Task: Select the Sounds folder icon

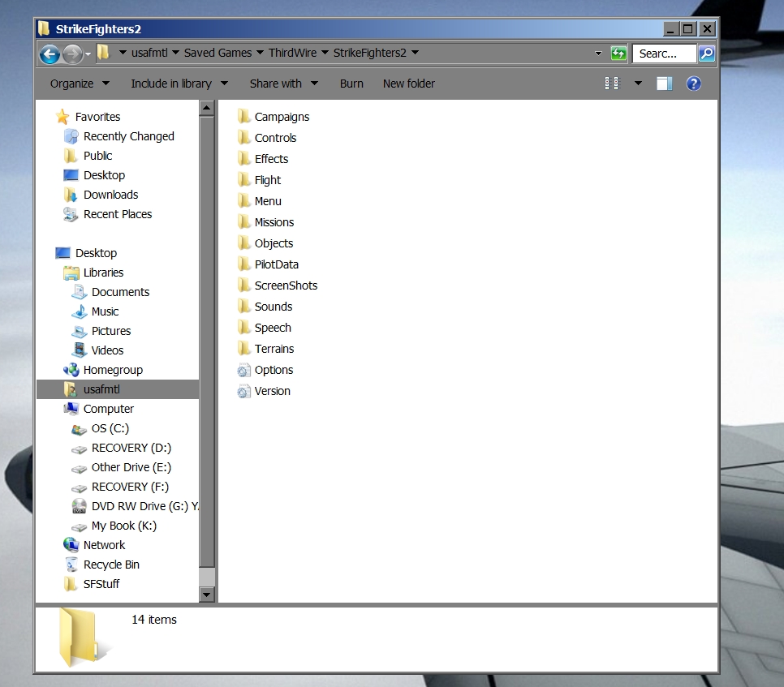Action: 243,307
